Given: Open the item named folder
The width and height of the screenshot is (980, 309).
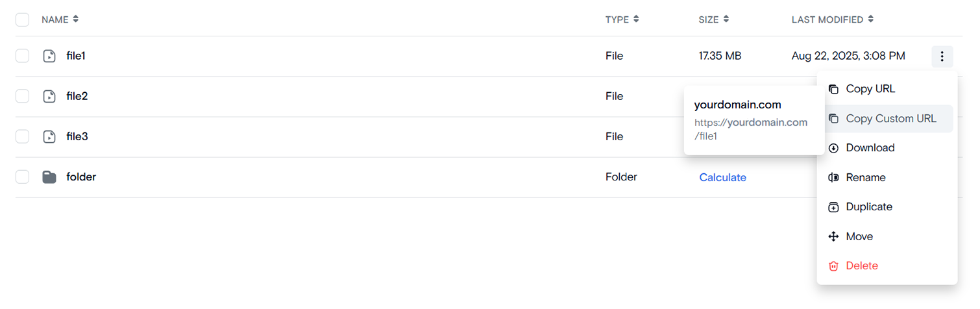Looking at the screenshot, I should click(81, 177).
